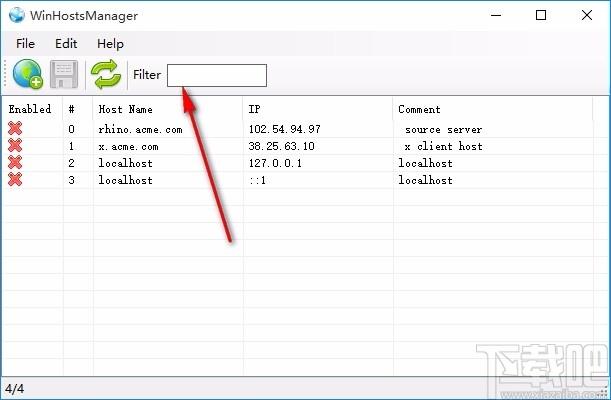611x400 pixels.
Task: Select localhost host name in row 2
Action: coord(125,163)
